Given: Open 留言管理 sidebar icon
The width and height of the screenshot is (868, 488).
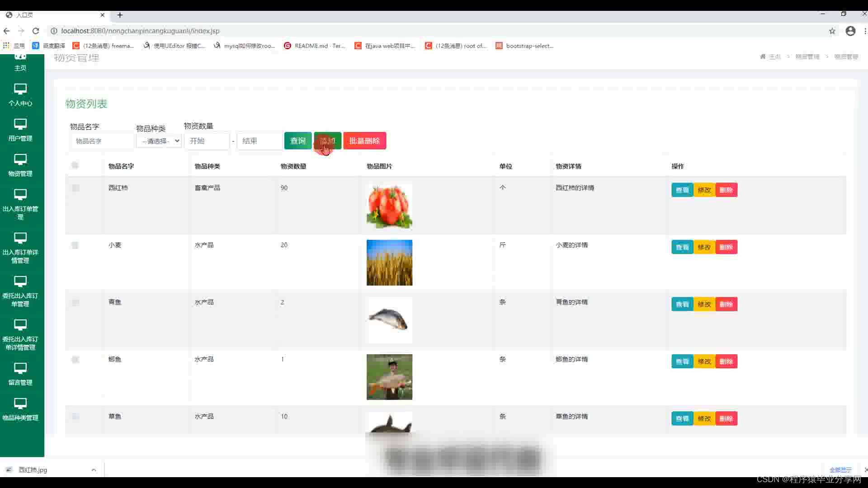Looking at the screenshot, I should (x=20, y=368).
